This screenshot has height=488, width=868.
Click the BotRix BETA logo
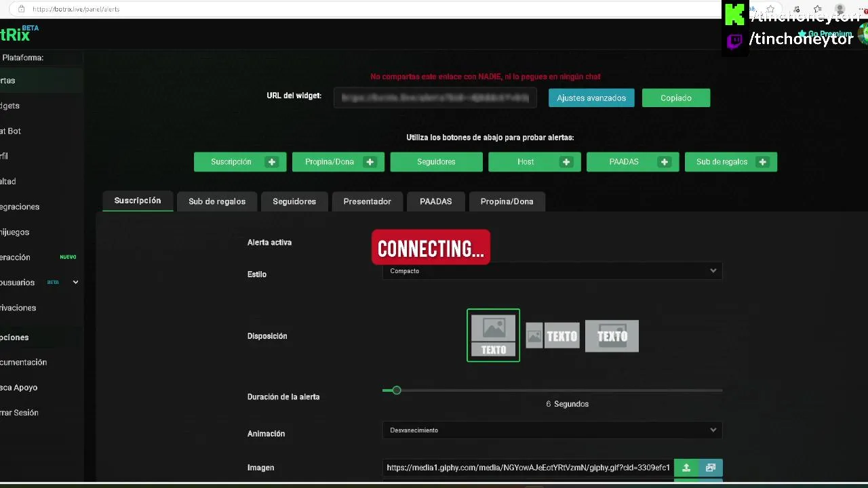tap(19, 34)
